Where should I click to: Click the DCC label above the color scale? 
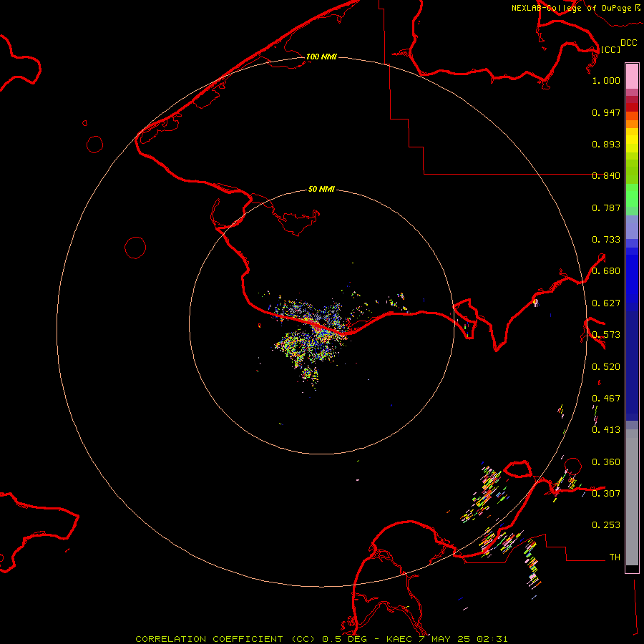pyautogui.click(x=629, y=43)
